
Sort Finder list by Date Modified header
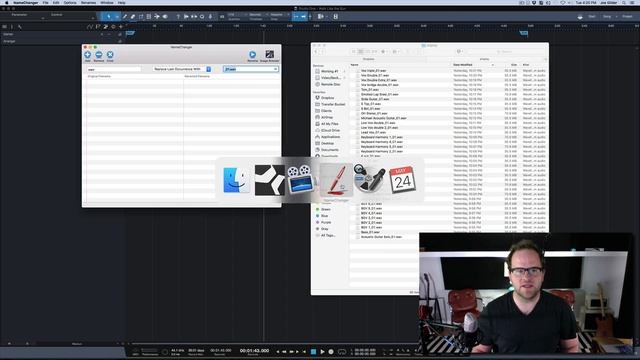point(472,65)
